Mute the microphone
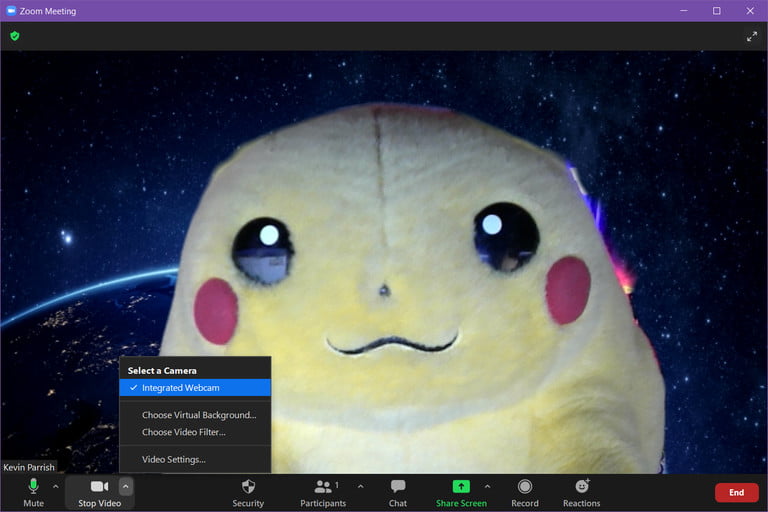Image resolution: width=768 pixels, height=512 pixels. 33,491
